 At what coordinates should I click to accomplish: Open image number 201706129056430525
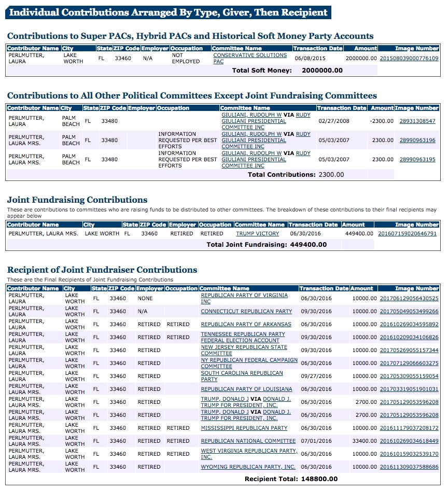pyautogui.click(x=409, y=299)
